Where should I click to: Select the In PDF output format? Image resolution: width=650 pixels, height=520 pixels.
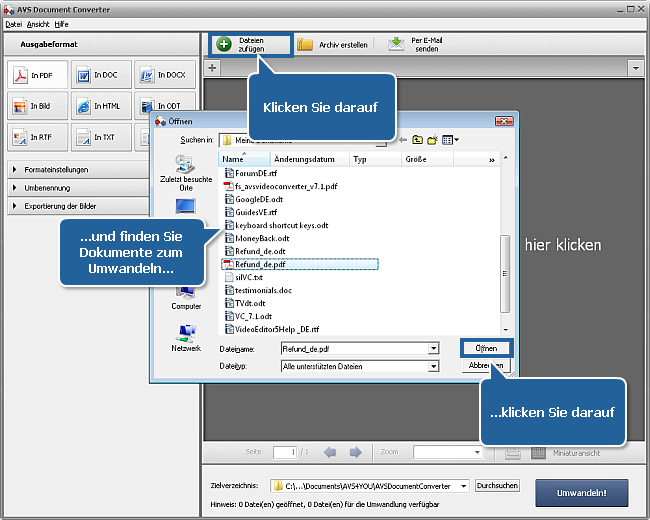pyautogui.click(x=37, y=75)
